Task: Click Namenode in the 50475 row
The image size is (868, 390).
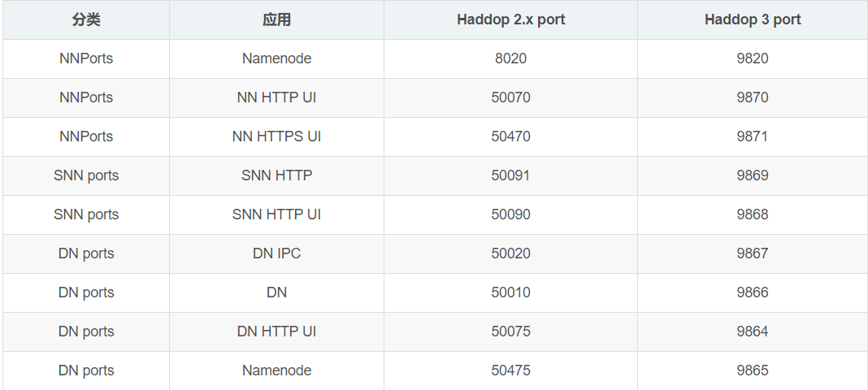Action: point(277,370)
